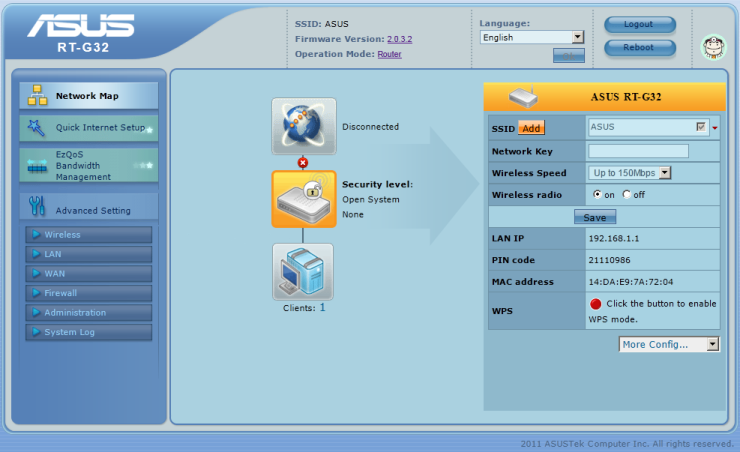The image size is (740, 452).
Task: Click the SSID input field
Action: pos(648,127)
